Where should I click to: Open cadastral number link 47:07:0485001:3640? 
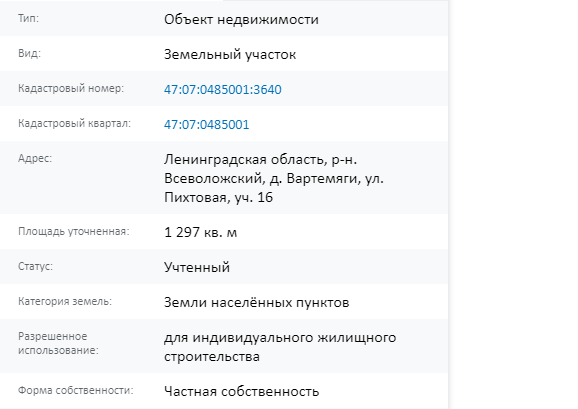tap(223, 90)
